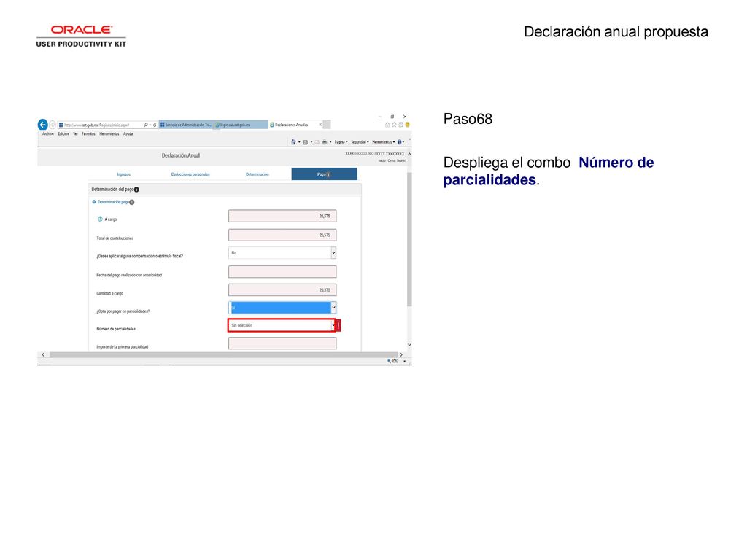
Task: Select the Pago section tab
Action: click(x=324, y=174)
